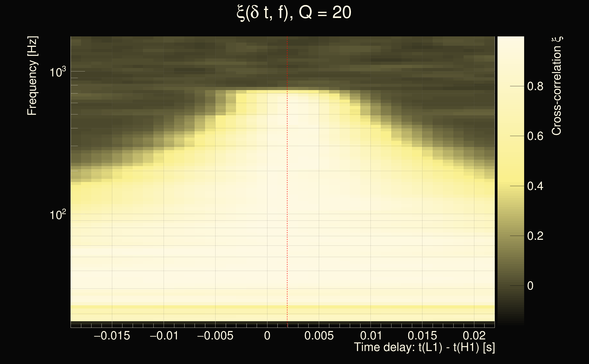Click the 10³ frequency axis label
Image resolution: width=589 pixels, height=364 pixels.
coord(58,72)
